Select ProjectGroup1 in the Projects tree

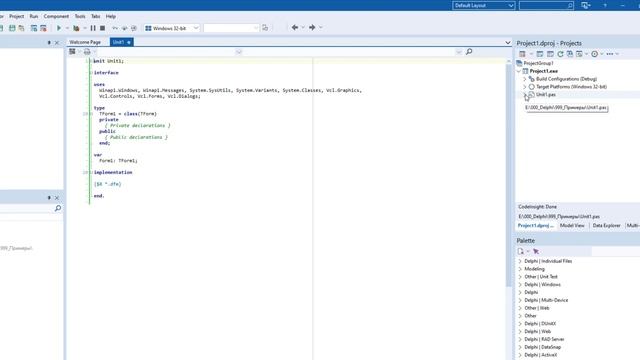tap(538, 63)
